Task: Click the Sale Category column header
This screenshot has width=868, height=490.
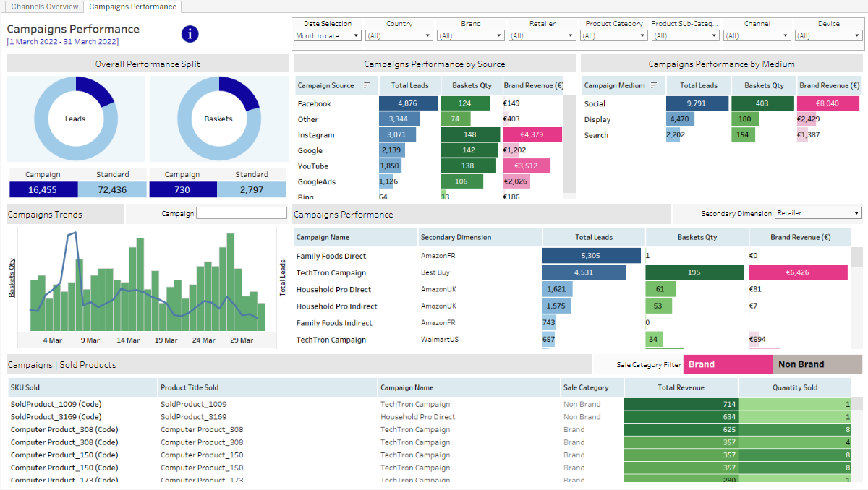Action: coord(592,387)
